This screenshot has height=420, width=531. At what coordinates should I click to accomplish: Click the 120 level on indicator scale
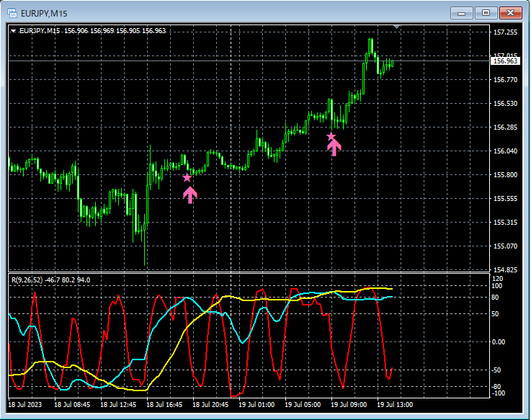click(x=497, y=279)
